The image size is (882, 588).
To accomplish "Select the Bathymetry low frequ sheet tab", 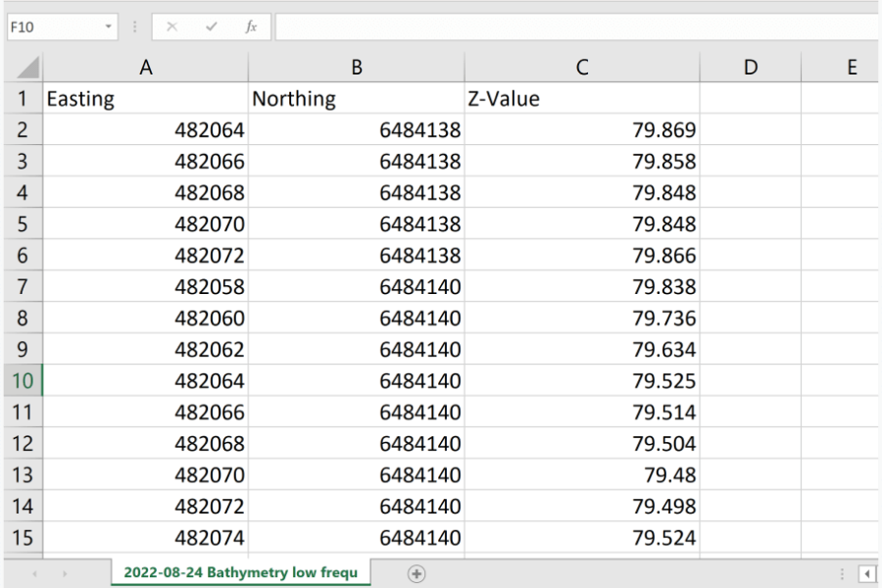I will click(240, 572).
